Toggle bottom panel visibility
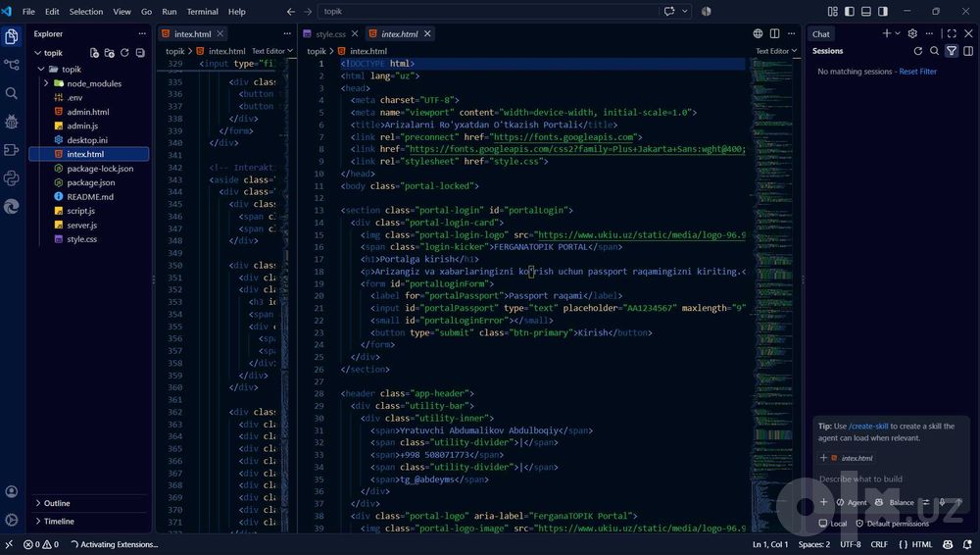980x555 pixels. click(x=866, y=11)
